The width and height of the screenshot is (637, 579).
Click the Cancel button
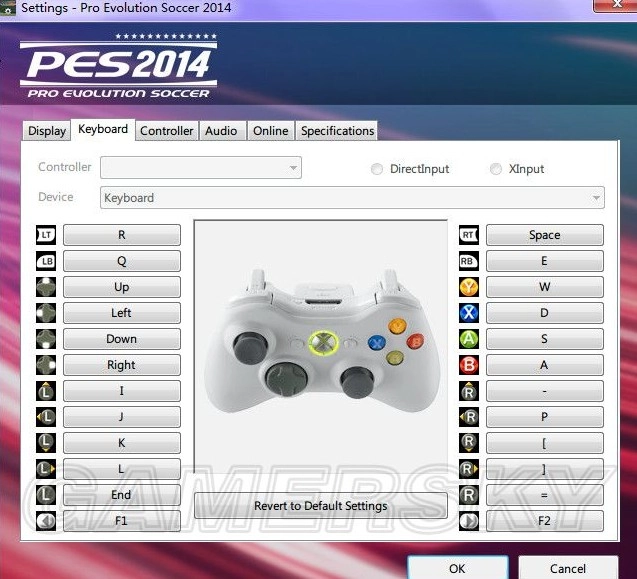coord(567,568)
